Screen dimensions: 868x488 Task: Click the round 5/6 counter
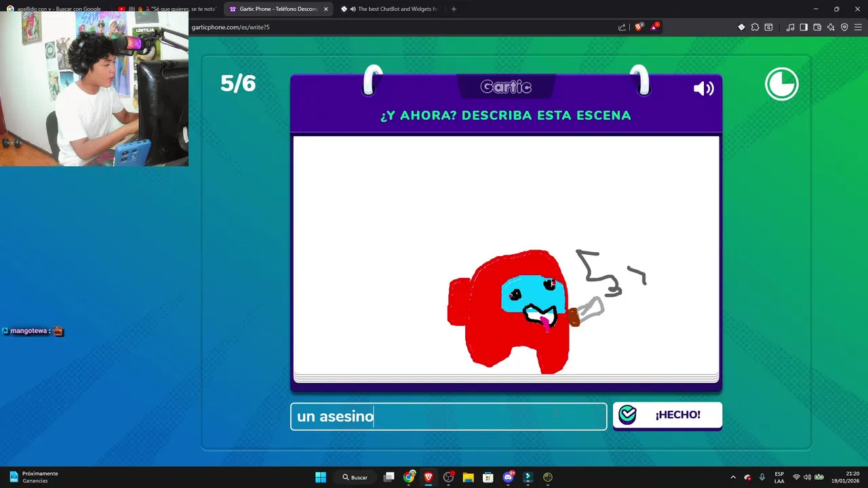(x=238, y=83)
